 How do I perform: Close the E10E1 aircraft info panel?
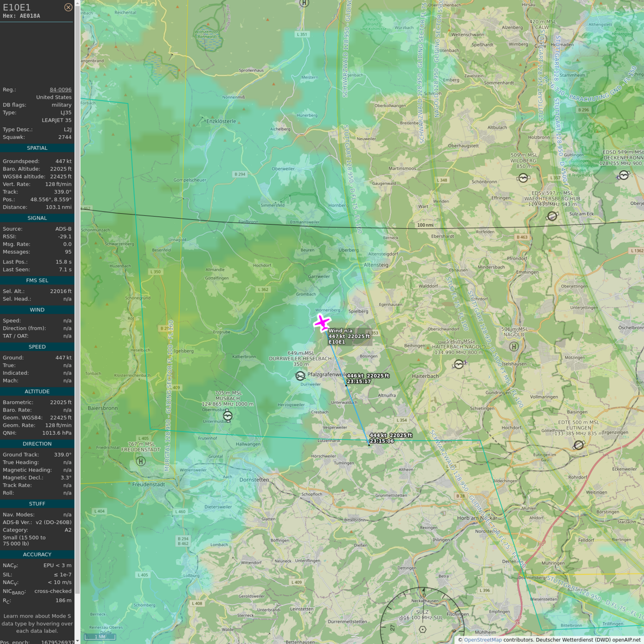pyautogui.click(x=68, y=7)
